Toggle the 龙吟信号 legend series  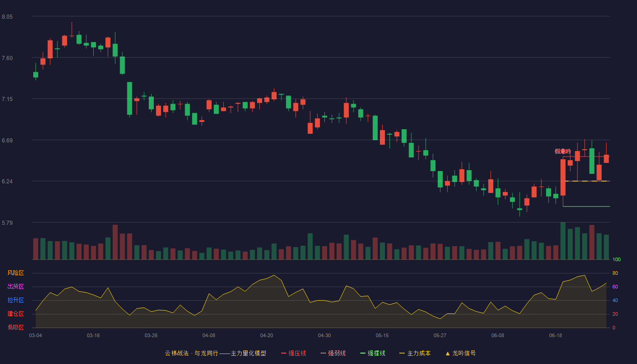point(460,353)
